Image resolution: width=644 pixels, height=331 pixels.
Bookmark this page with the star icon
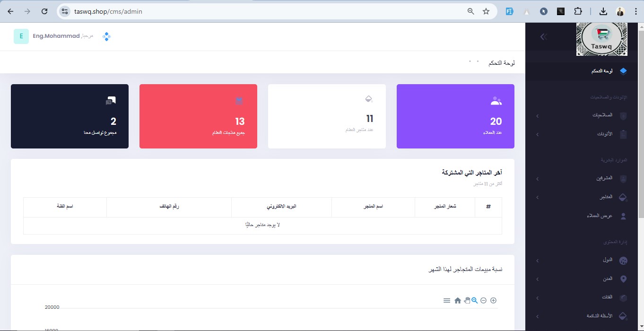point(486,11)
